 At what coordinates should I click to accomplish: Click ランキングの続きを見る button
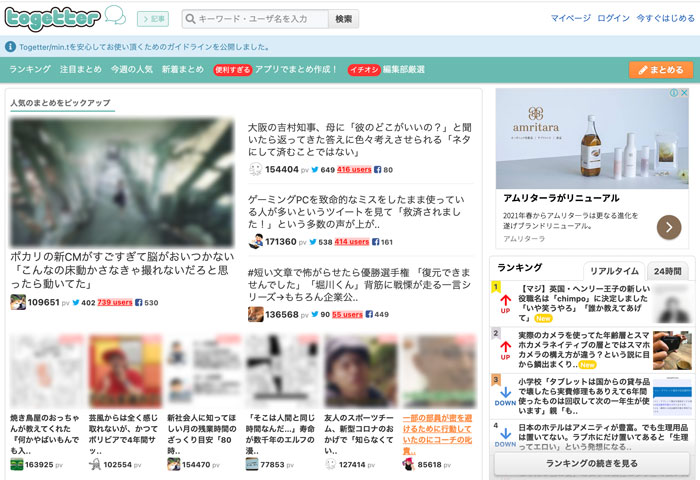pyautogui.click(x=592, y=463)
